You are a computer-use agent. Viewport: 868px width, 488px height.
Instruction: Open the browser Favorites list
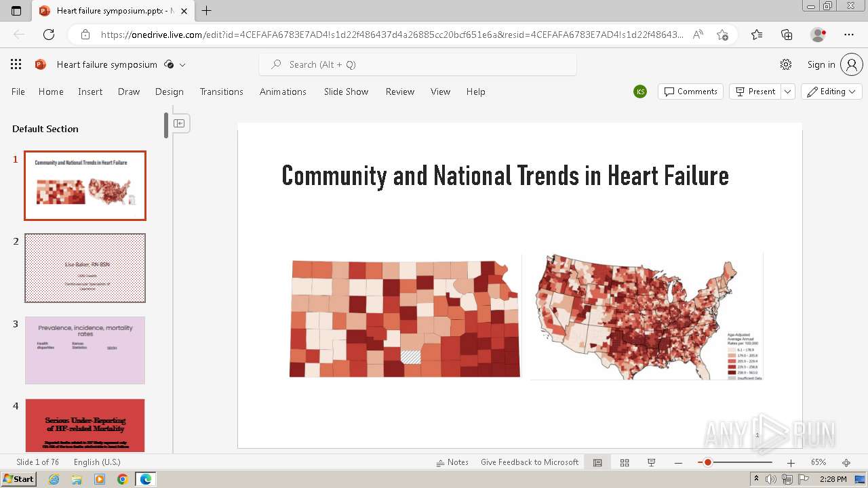pyautogui.click(x=757, y=35)
